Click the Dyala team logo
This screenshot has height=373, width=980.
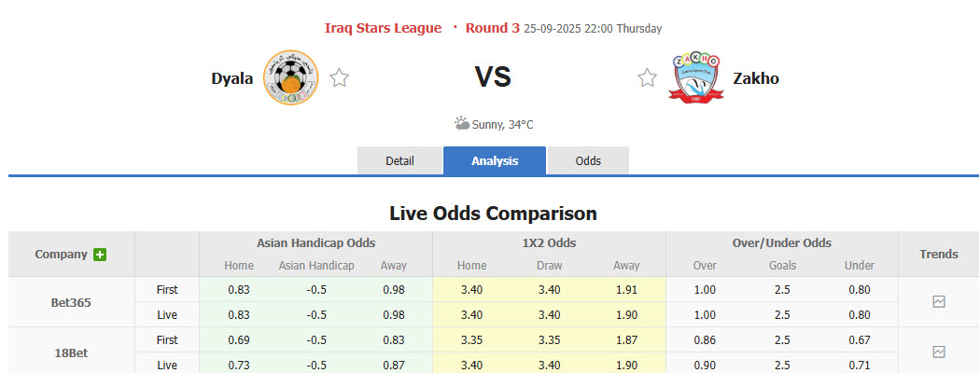[x=290, y=77]
